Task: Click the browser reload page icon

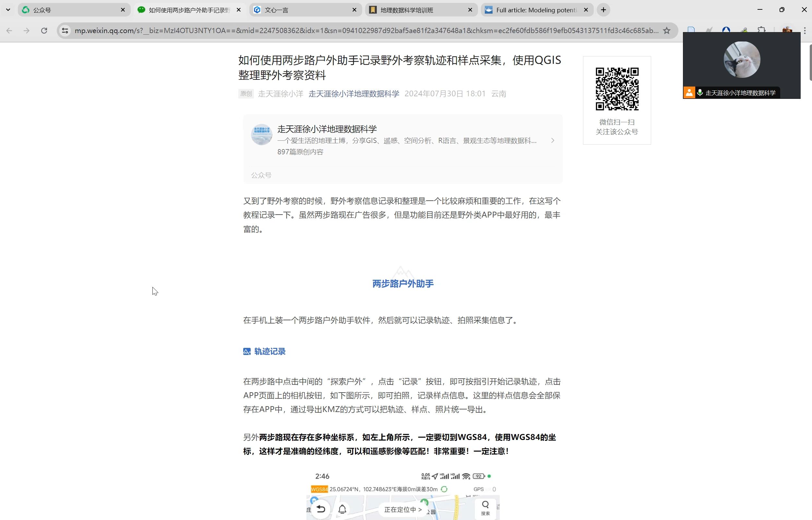Action: point(44,31)
